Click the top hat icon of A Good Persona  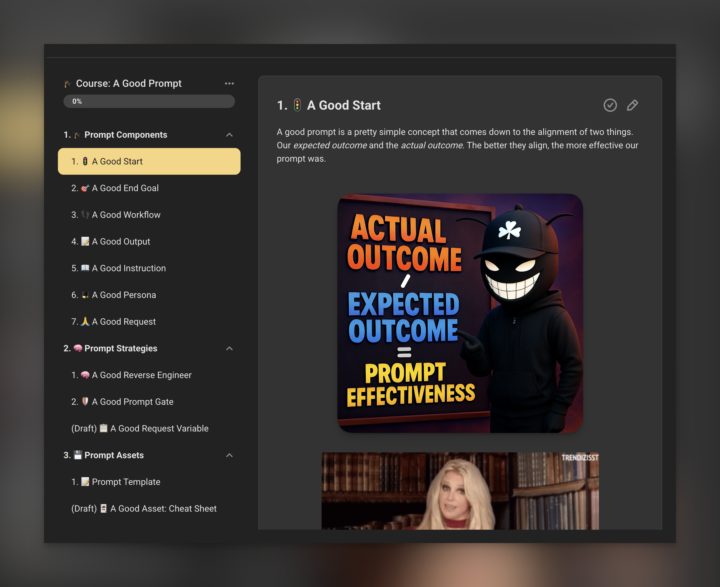click(x=85, y=295)
